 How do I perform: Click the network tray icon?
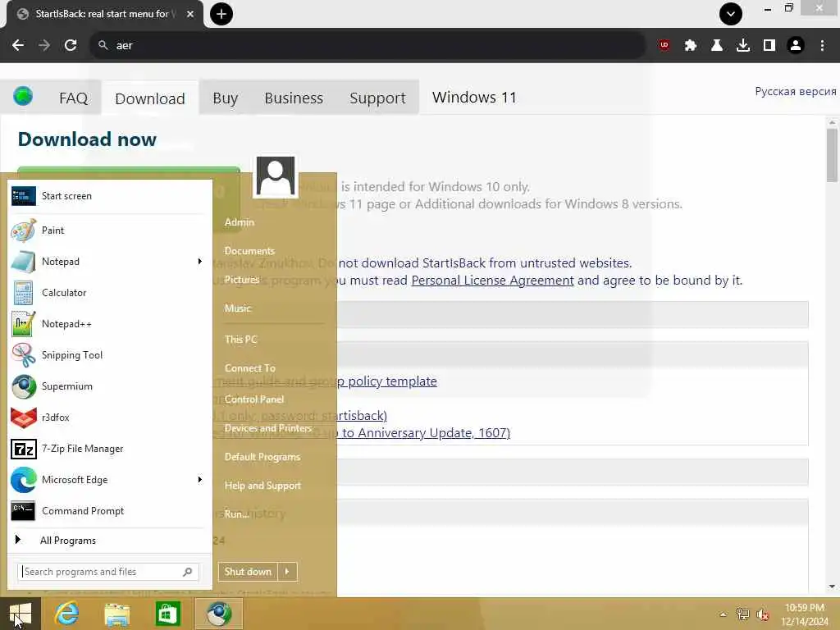click(742, 614)
